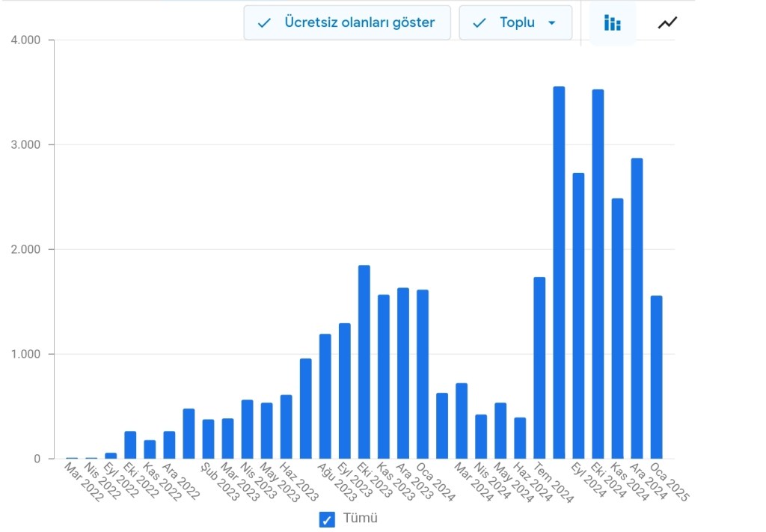Screen dimensions: 766x532
Task: Switch to line chart view icon
Action: pyautogui.click(x=667, y=23)
